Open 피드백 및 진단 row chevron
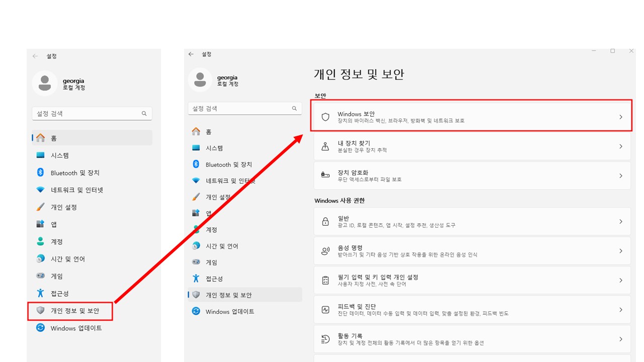 (621, 310)
